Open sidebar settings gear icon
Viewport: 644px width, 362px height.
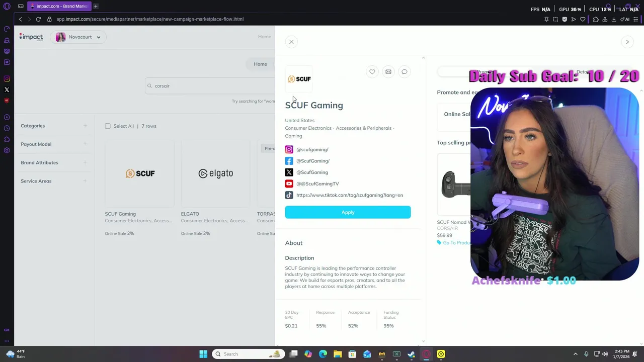7,150
